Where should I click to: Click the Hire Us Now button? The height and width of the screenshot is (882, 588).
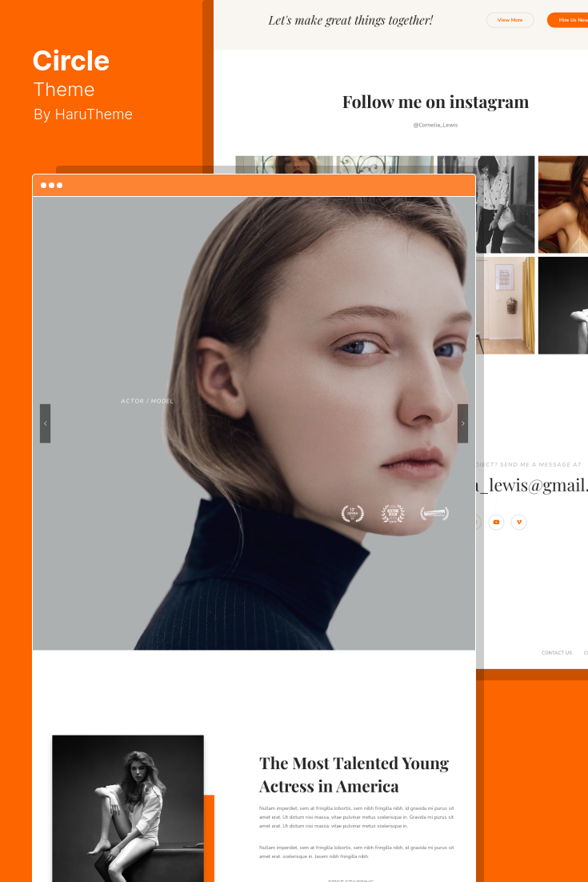568,20
